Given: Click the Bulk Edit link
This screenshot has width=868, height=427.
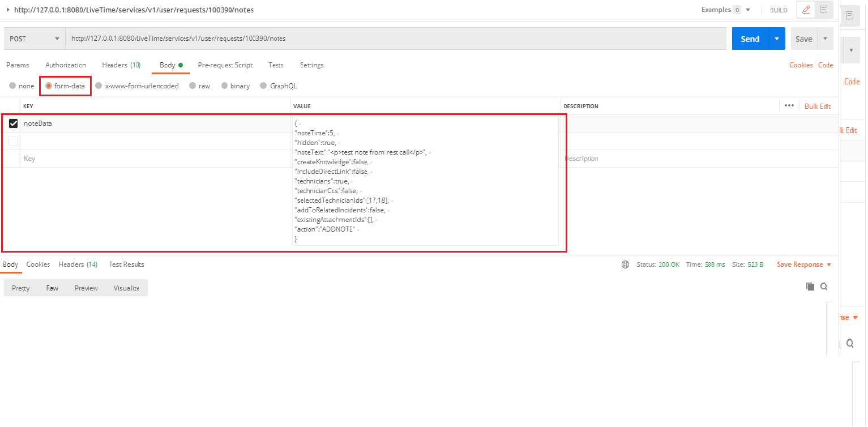Looking at the screenshot, I should (x=818, y=106).
